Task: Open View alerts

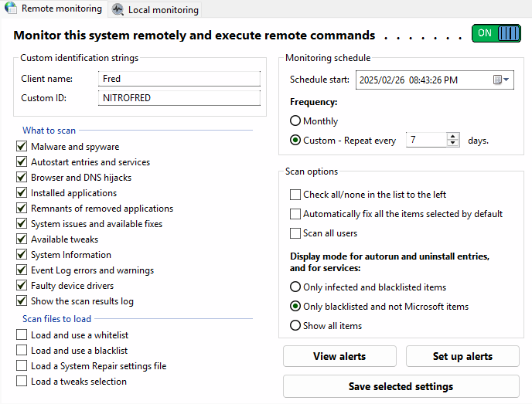Action: point(339,356)
